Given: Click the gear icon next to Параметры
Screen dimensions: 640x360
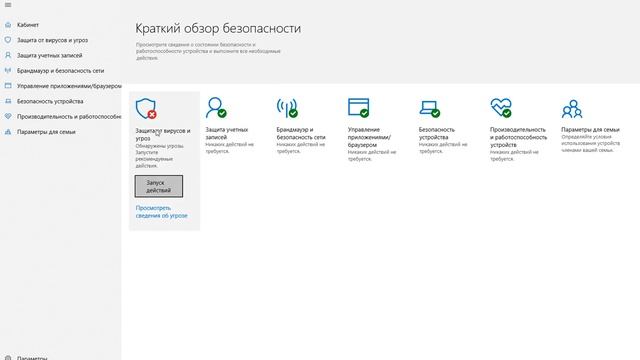Looking at the screenshot, I should [8, 358].
